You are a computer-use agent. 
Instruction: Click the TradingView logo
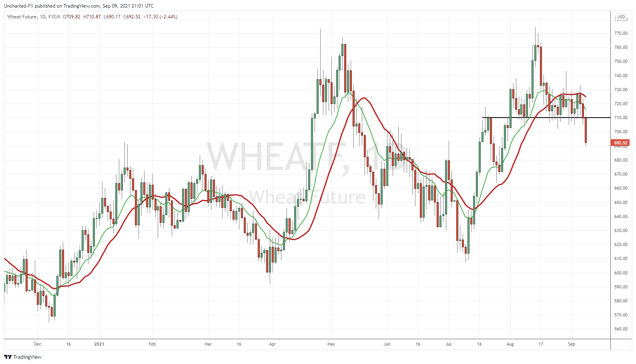23,357
